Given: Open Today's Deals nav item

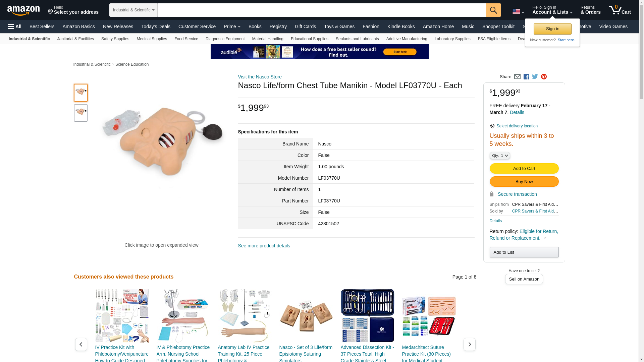Looking at the screenshot, I should [156, 26].
